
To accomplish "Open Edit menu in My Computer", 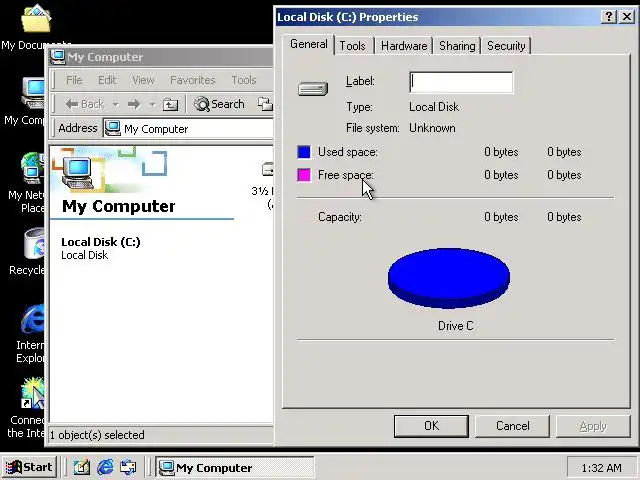I will coord(107,80).
